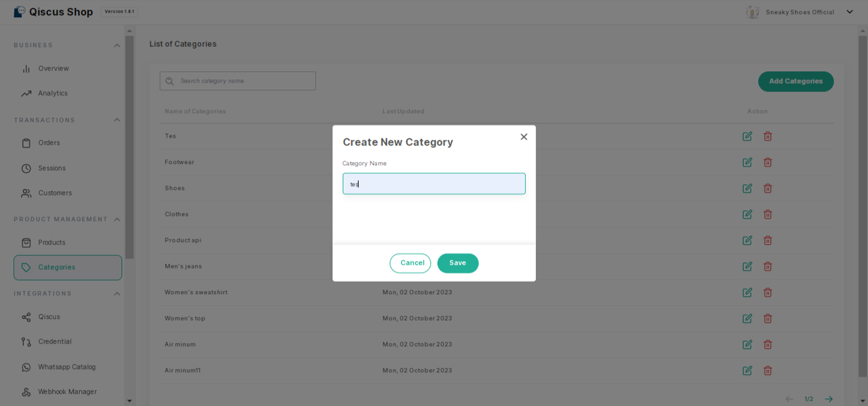Save the new category
The image size is (868, 406).
pos(457,263)
